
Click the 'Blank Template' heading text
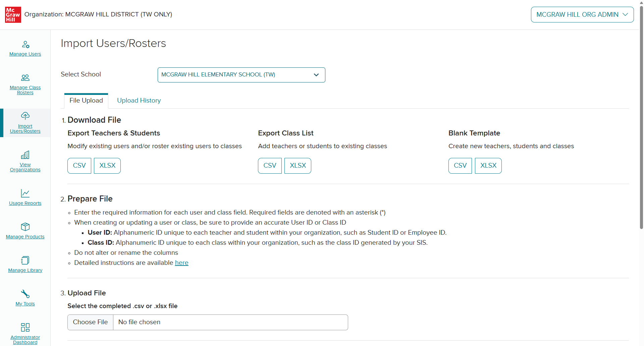tap(474, 133)
